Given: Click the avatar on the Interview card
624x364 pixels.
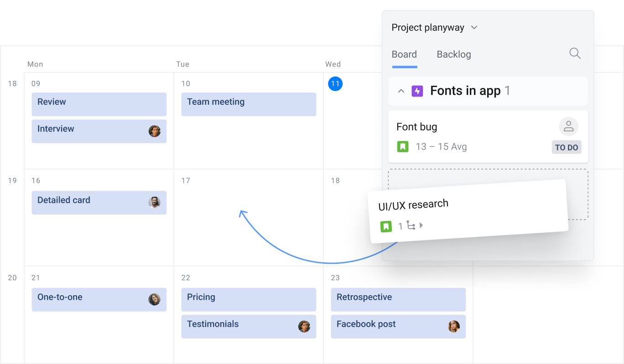Looking at the screenshot, I should pos(155,131).
